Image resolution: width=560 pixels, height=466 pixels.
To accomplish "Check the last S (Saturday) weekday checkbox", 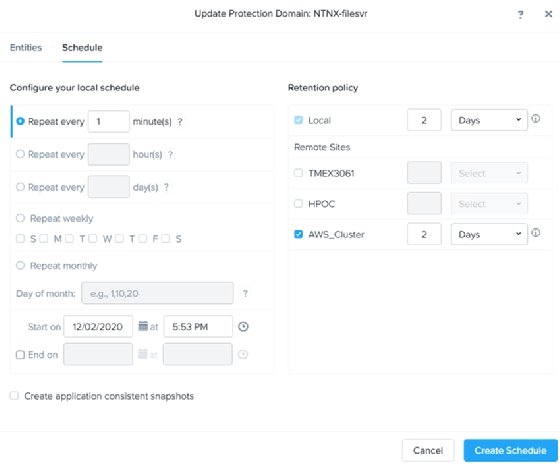I will 165,239.
